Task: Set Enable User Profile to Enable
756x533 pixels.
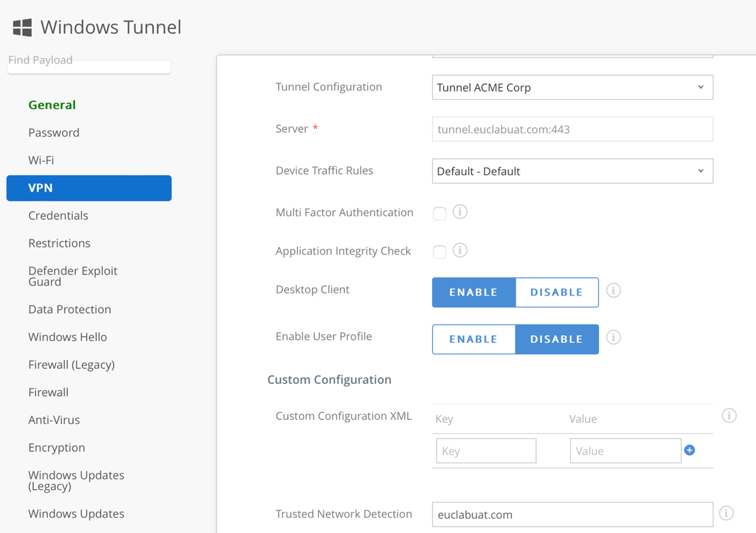Action: point(473,339)
